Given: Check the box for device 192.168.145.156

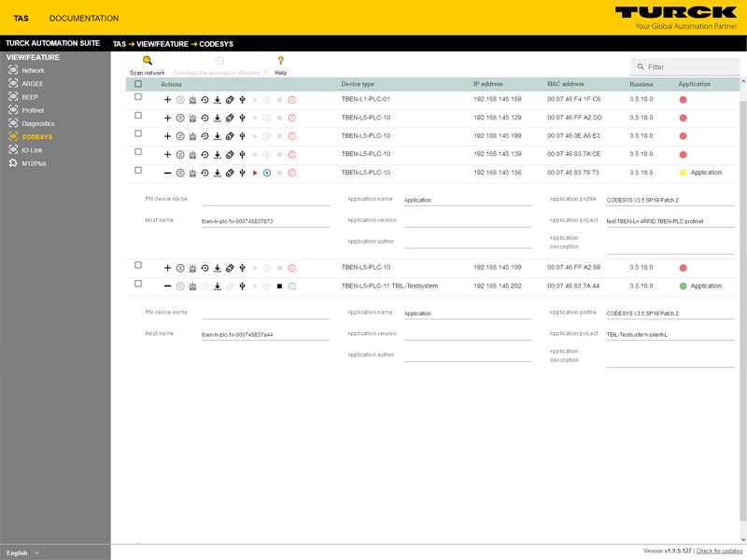Looking at the screenshot, I should [x=138, y=170].
